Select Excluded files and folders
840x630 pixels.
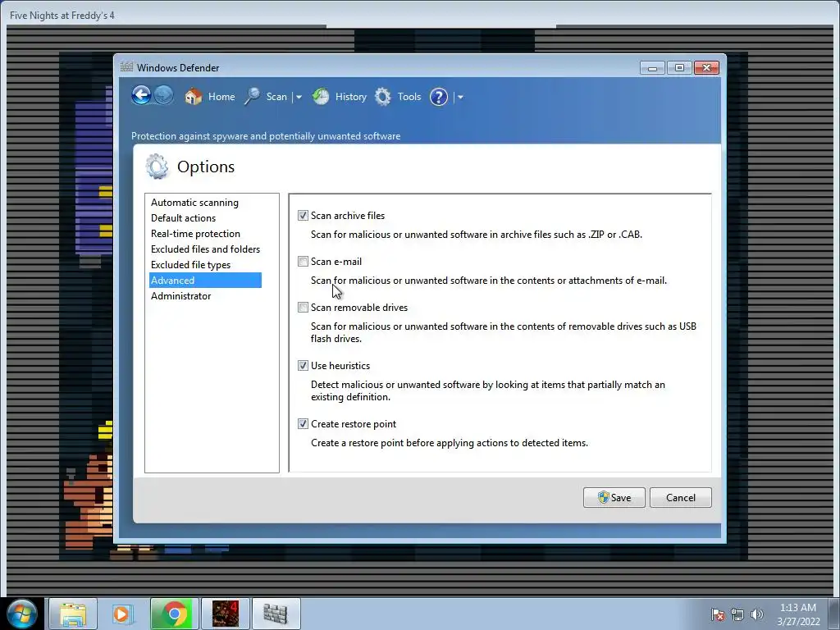[205, 249]
